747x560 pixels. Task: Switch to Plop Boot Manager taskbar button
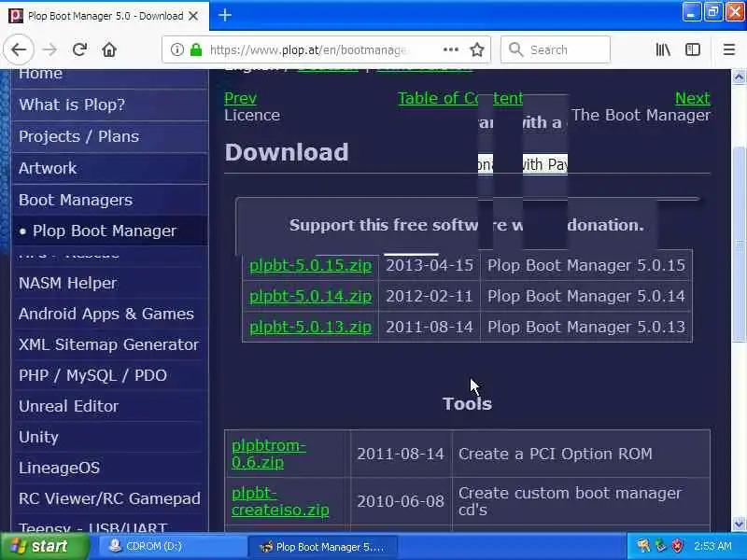click(324, 547)
